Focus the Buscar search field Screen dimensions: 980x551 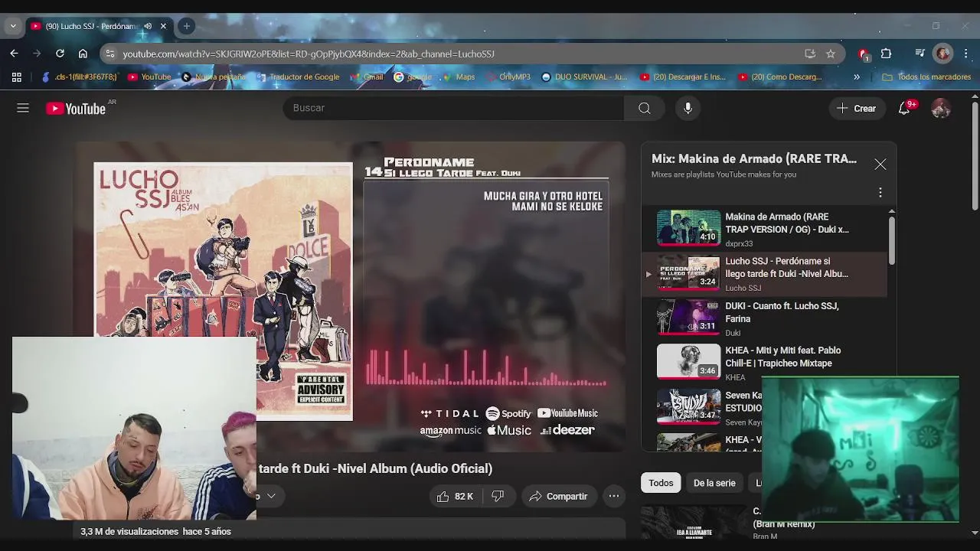[x=453, y=108]
